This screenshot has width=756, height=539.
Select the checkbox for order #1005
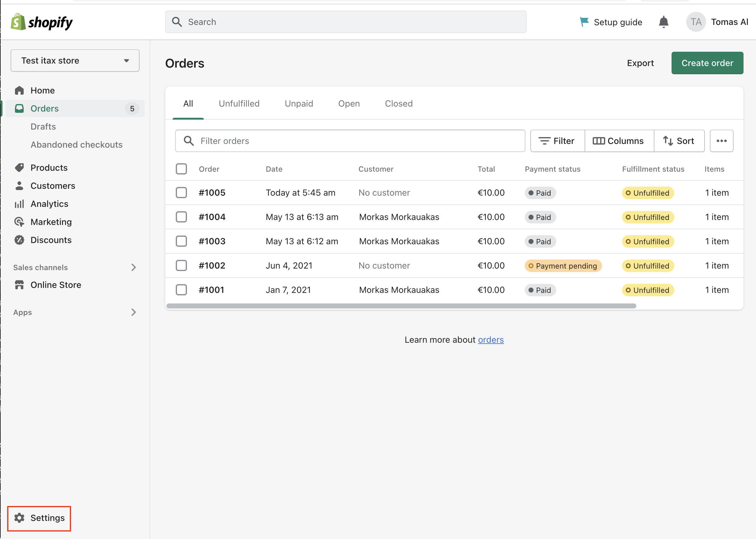(x=181, y=193)
